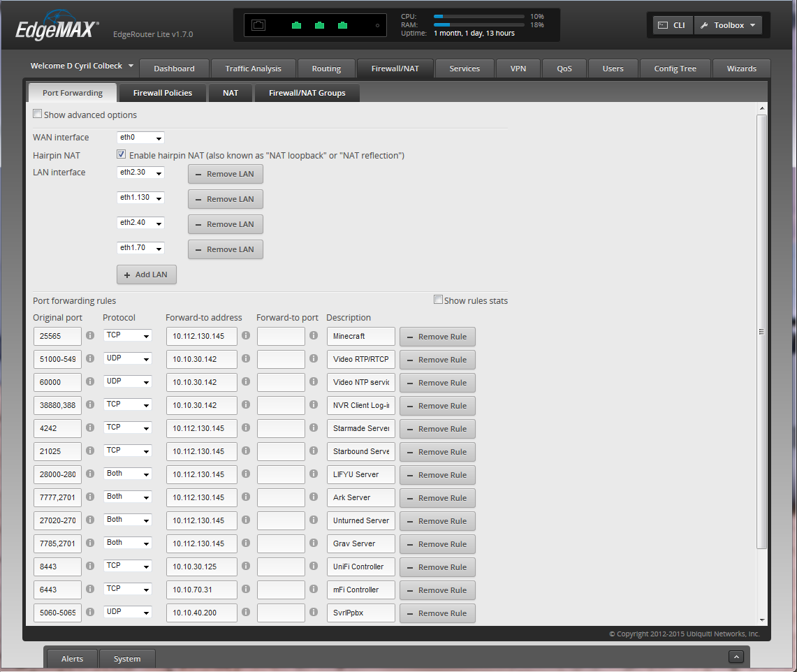Uncheck Enable hairpin NAT checkbox

122,154
